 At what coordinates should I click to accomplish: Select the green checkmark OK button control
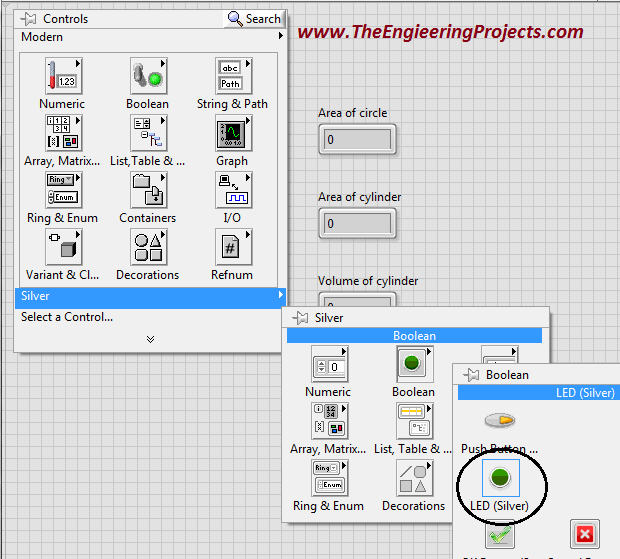click(x=500, y=534)
